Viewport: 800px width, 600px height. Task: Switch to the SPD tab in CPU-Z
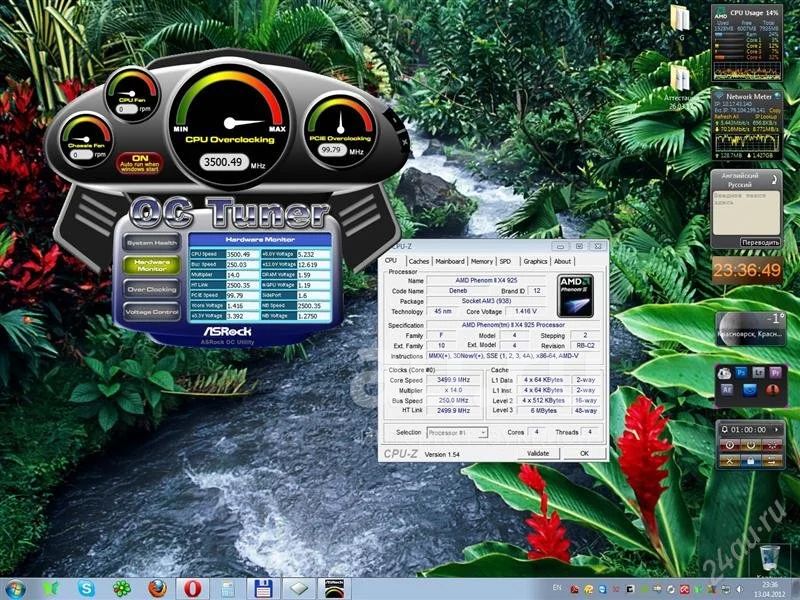(505, 261)
